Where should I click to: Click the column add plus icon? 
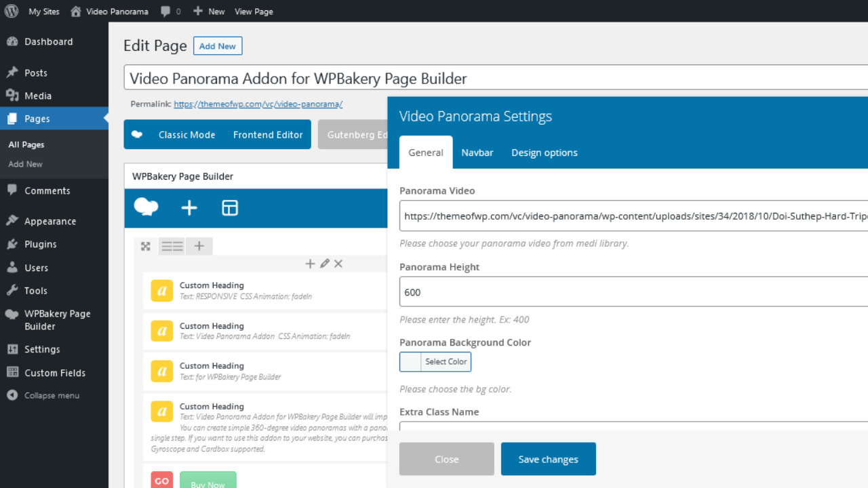(x=310, y=264)
